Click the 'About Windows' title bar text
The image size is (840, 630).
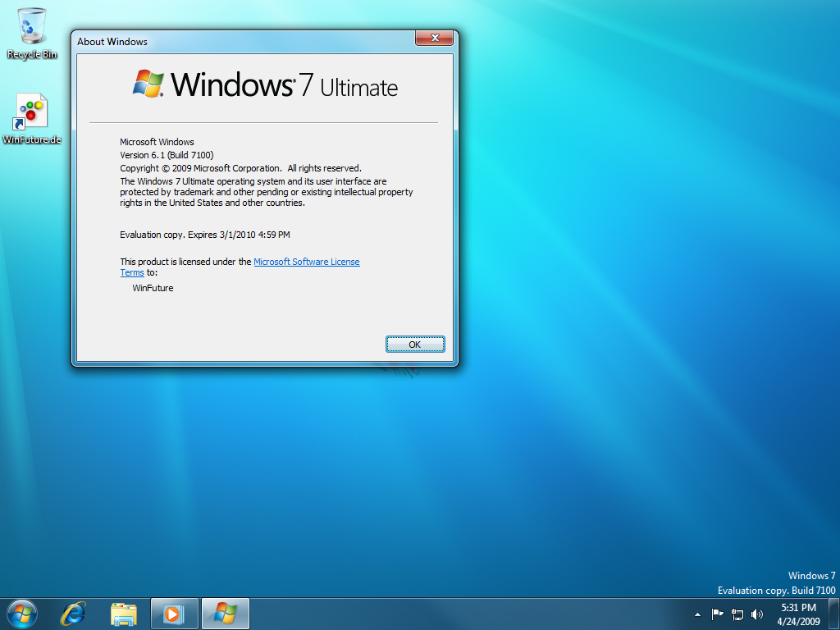112,42
